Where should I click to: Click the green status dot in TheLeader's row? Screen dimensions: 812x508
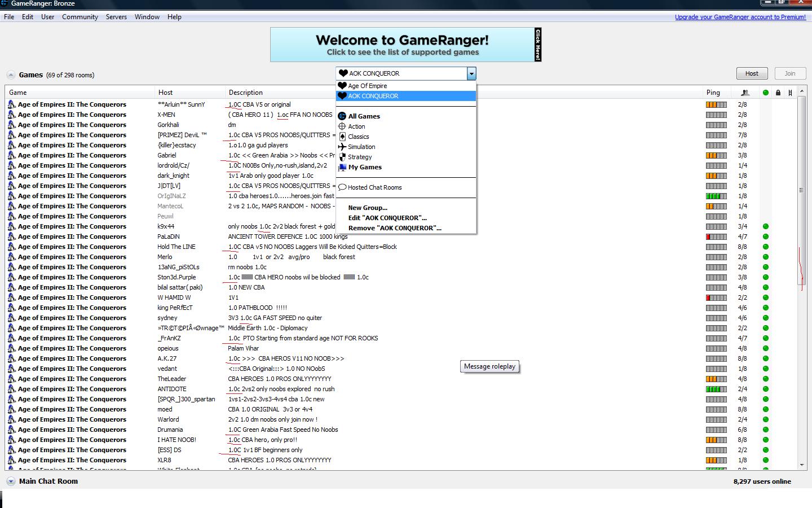(765, 379)
